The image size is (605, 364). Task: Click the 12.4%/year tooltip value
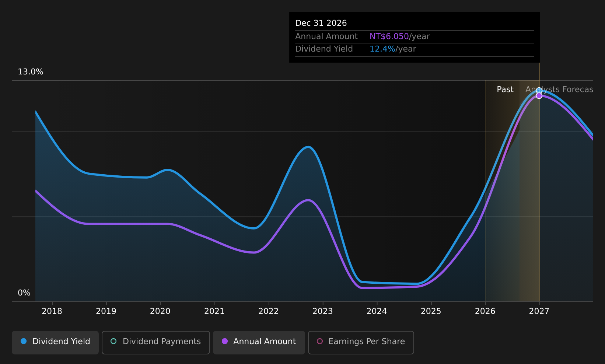point(393,49)
